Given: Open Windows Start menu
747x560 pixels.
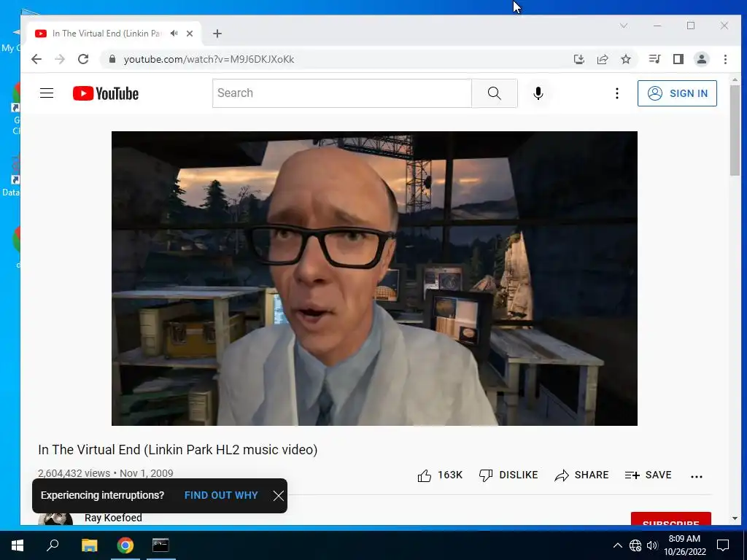Looking at the screenshot, I should click(x=18, y=545).
